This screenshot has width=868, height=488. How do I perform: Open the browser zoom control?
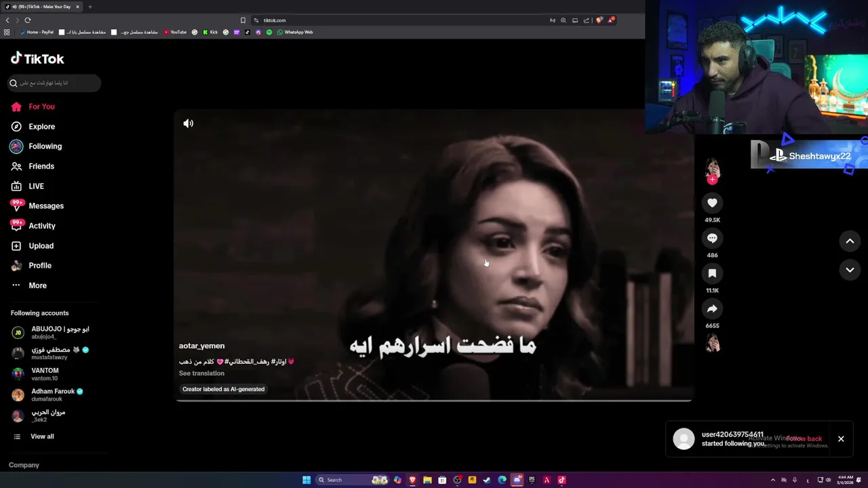pyautogui.click(x=563, y=20)
